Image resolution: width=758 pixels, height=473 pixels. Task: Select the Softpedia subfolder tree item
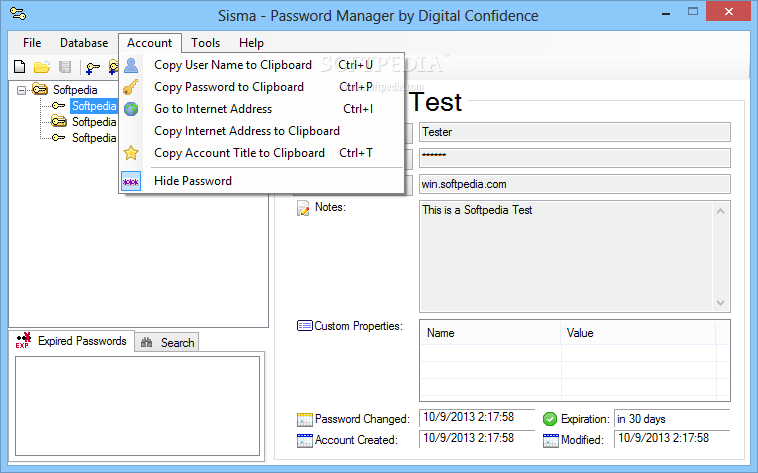tap(94, 122)
